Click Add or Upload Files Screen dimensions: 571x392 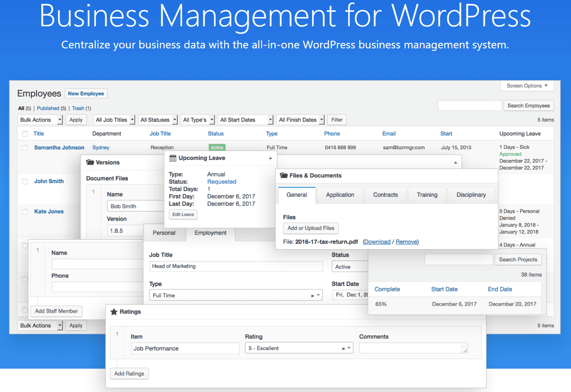tap(311, 228)
